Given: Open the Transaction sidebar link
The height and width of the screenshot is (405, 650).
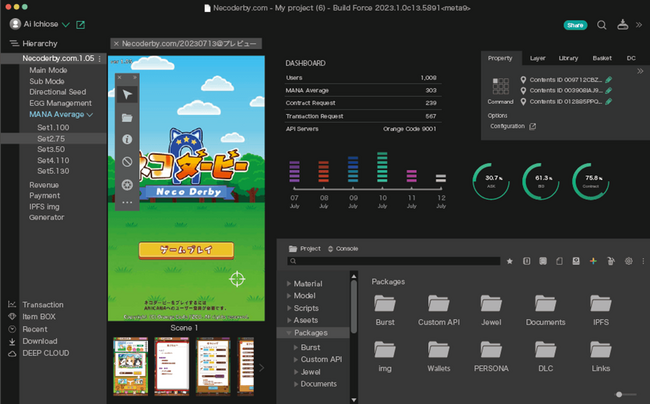Looking at the screenshot, I should 43,305.
